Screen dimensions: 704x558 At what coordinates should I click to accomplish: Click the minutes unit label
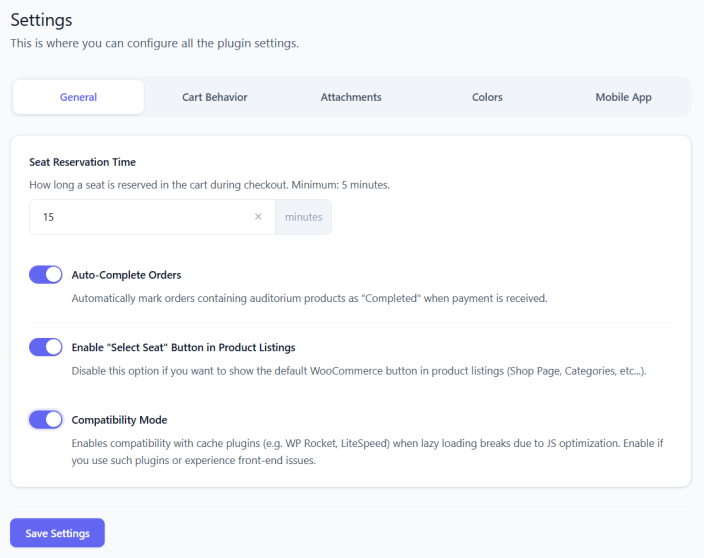pos(303,217)
